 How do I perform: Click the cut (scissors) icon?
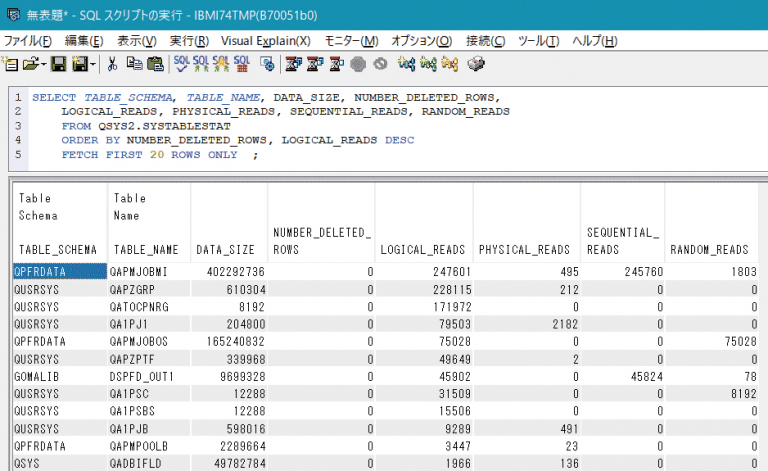tap(112, 64)
